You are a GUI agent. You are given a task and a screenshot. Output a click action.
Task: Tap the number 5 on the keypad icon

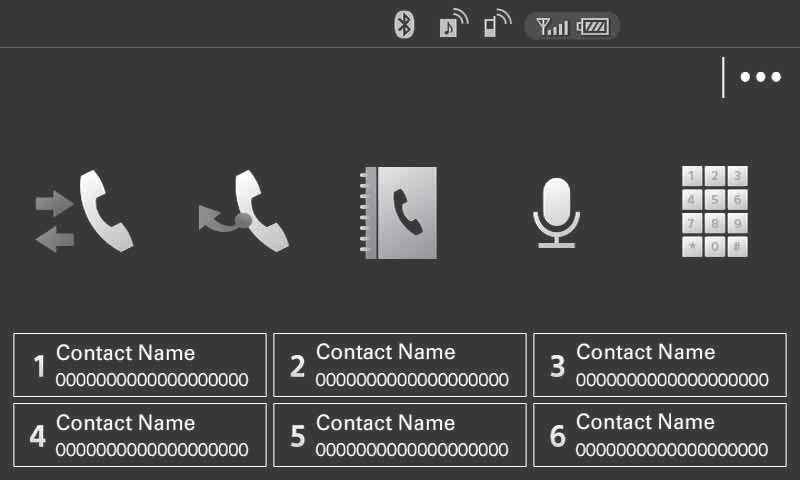(x=715, y=199)
